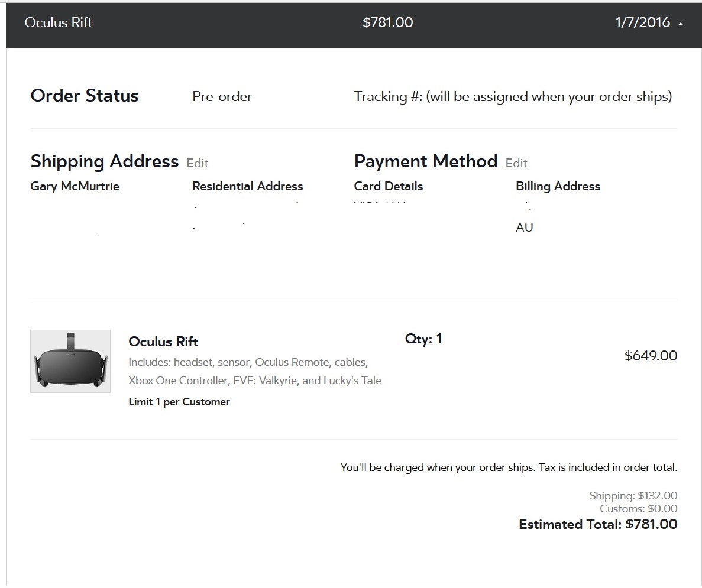Select the Estimated Total: $781.00 line
Screen dimensions: 702x588
(x=597, y=524)
